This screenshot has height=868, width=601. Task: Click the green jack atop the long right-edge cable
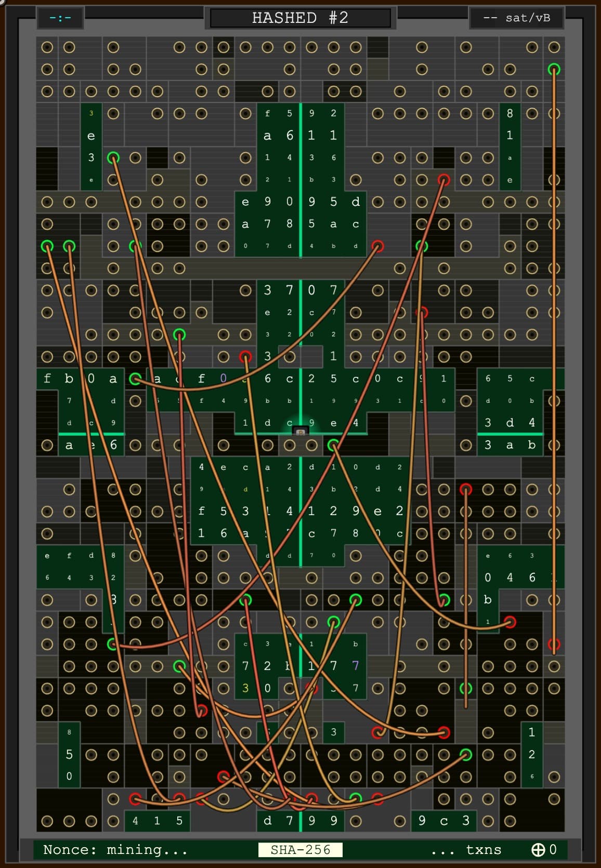554,69
